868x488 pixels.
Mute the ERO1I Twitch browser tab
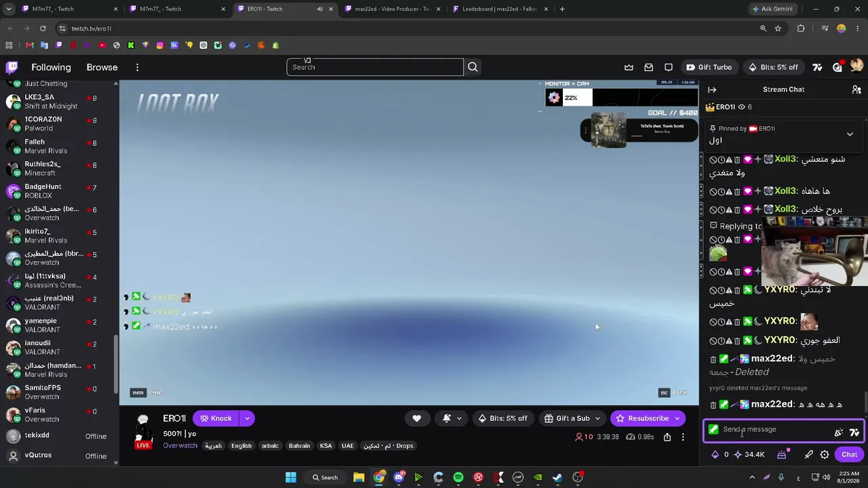point(319,9)
